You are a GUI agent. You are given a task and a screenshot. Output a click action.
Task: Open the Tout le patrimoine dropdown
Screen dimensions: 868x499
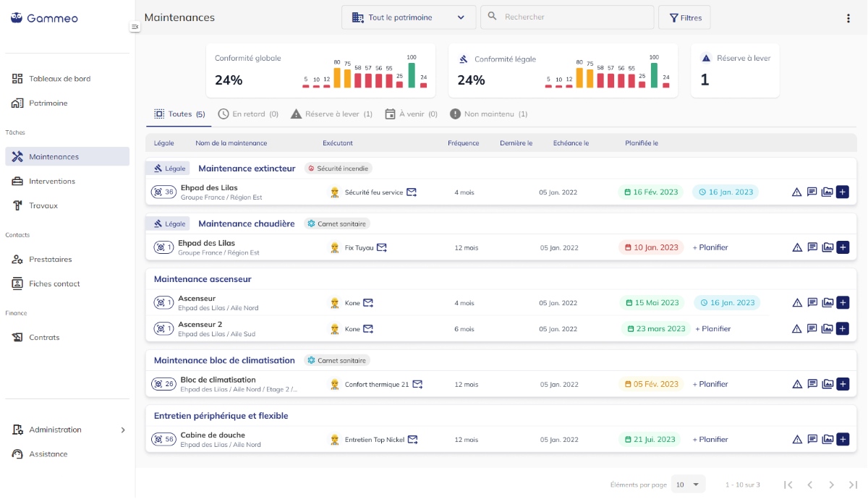(409, 17)
